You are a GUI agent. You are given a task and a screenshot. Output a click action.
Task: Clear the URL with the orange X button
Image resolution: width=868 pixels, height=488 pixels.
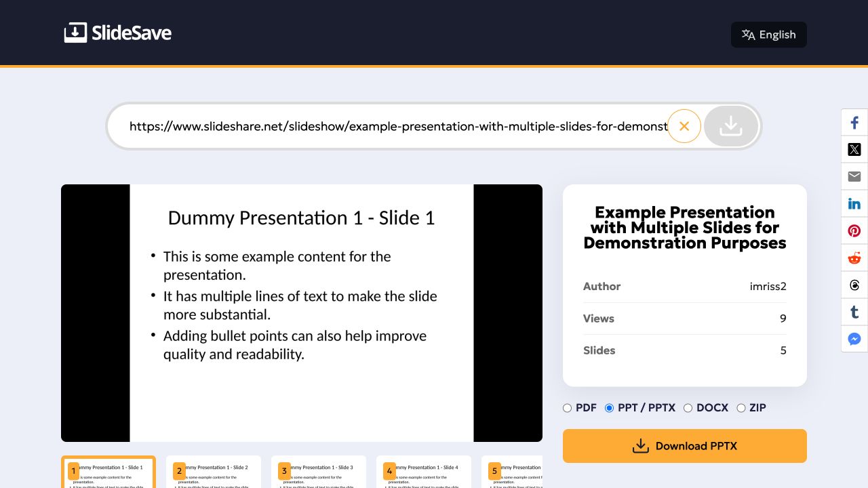(684, 126)
